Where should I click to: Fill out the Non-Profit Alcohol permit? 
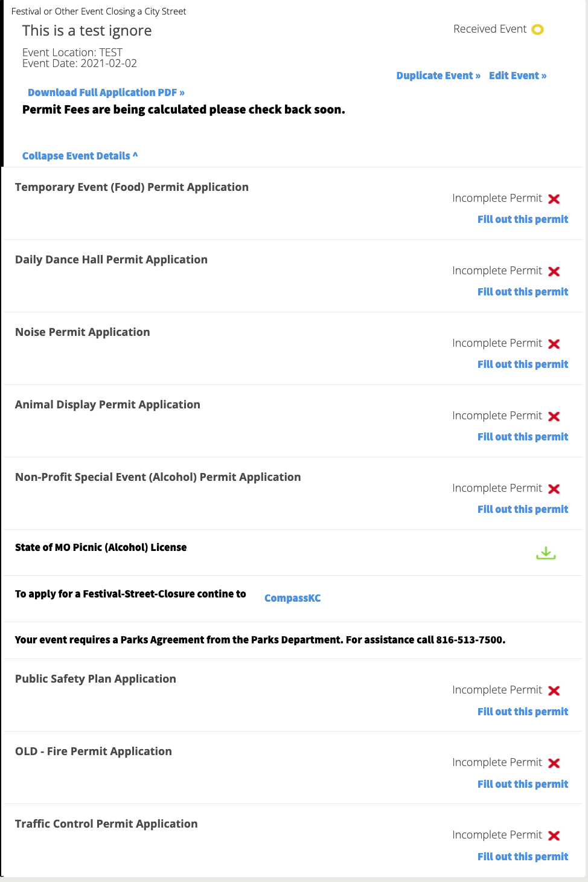(x=523, y=509)
